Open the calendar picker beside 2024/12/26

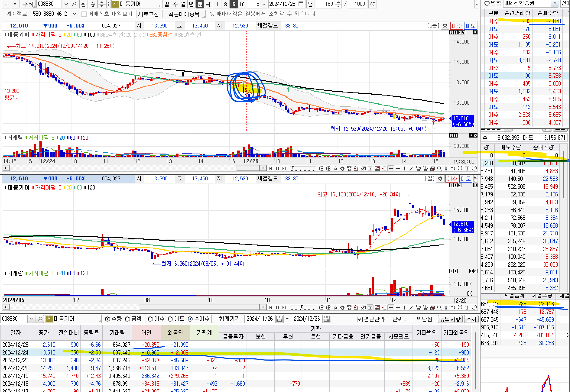(301, 4)
